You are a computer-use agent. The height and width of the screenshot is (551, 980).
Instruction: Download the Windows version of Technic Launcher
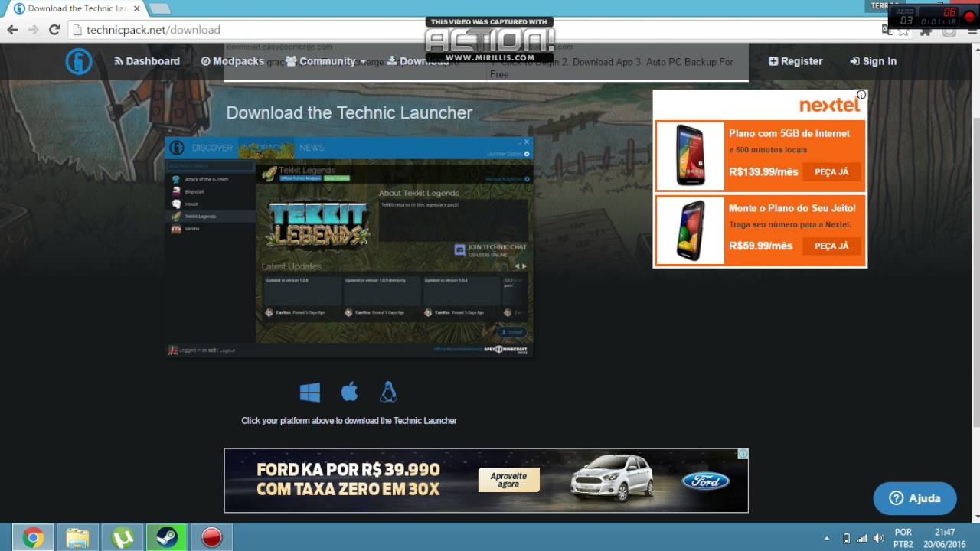click(310, 393)
